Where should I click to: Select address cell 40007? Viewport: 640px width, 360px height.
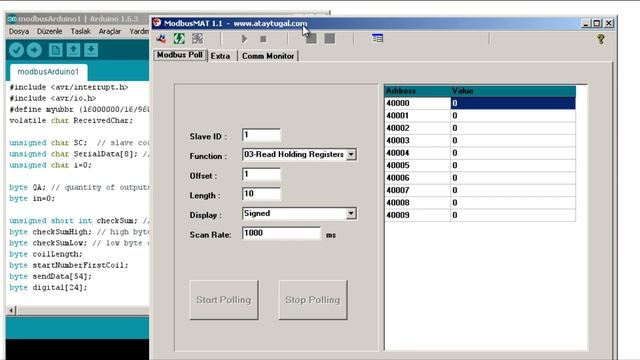(x=417, y=190)
